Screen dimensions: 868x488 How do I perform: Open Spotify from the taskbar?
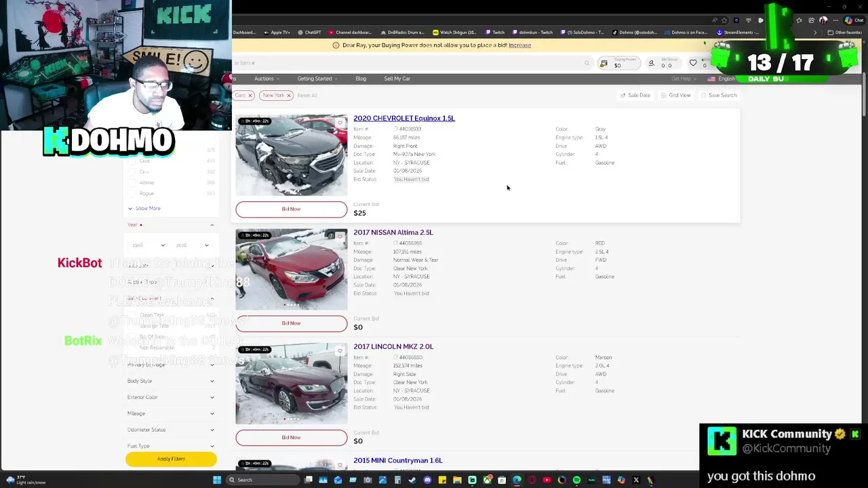pos(576,480)
